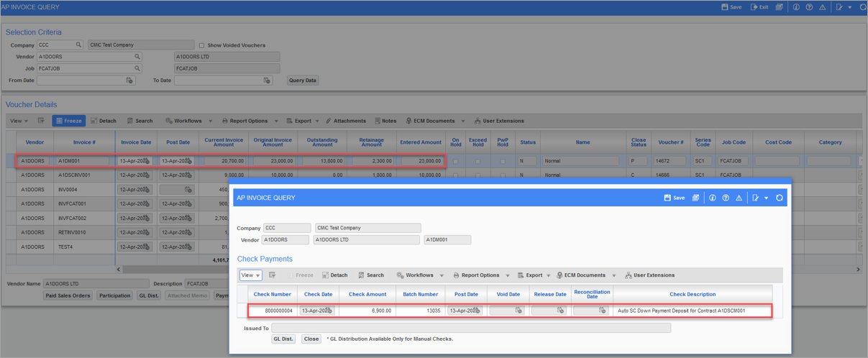Viewport: 868px width, 358px height.
Task: Open the calendar picker for Reconciliation Date
Action: pyautogui.click(x=603, y=311)
